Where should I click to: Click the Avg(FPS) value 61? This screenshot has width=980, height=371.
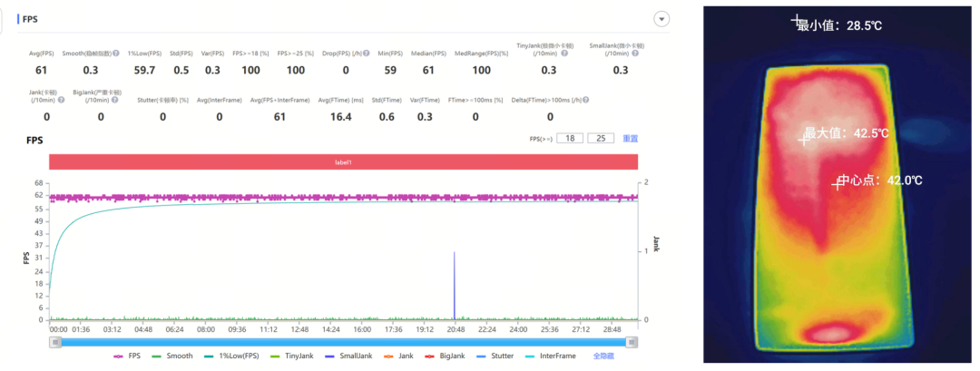click(41, 70)
